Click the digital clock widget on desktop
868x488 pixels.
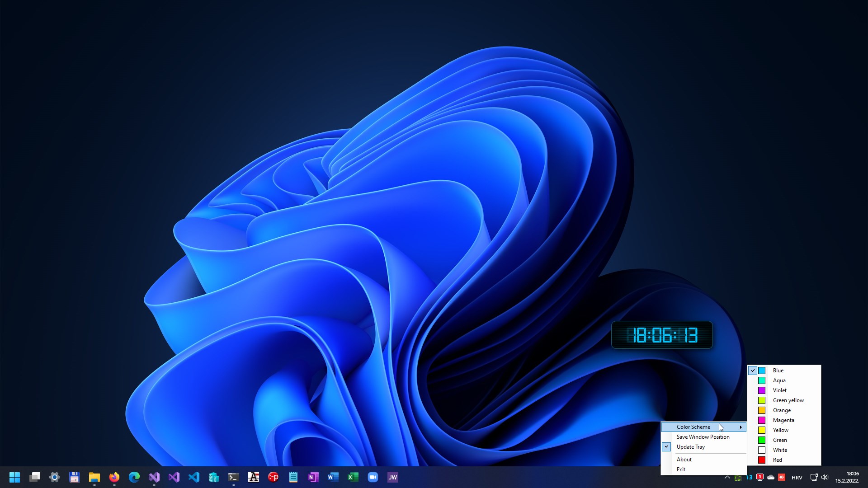click(x=662, y=335)
